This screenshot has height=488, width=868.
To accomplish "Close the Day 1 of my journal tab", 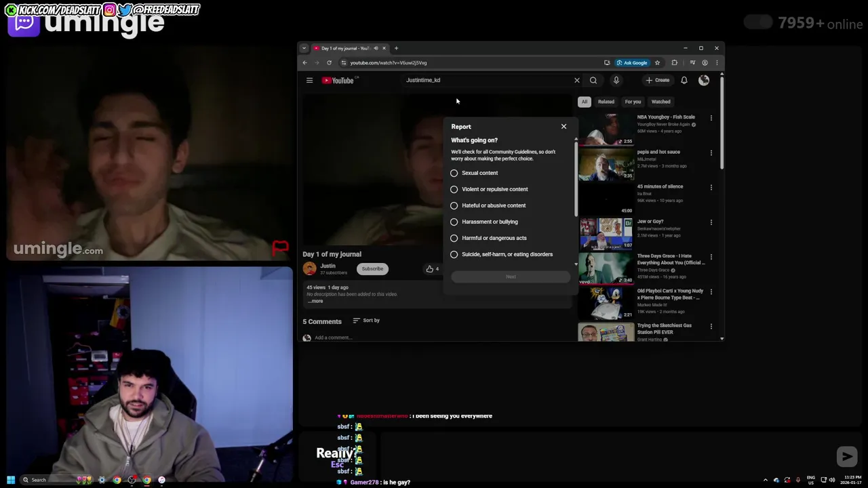I will click(384, 48).
